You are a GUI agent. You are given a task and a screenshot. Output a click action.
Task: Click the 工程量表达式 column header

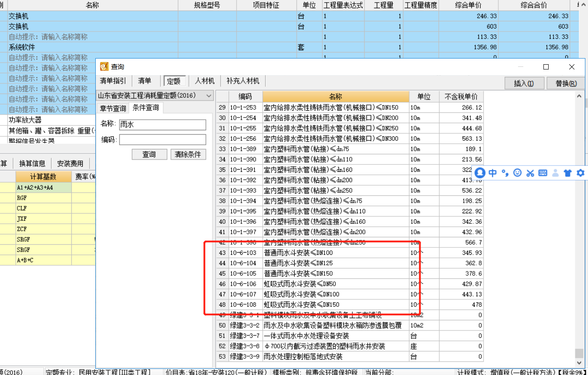point(343,5)
